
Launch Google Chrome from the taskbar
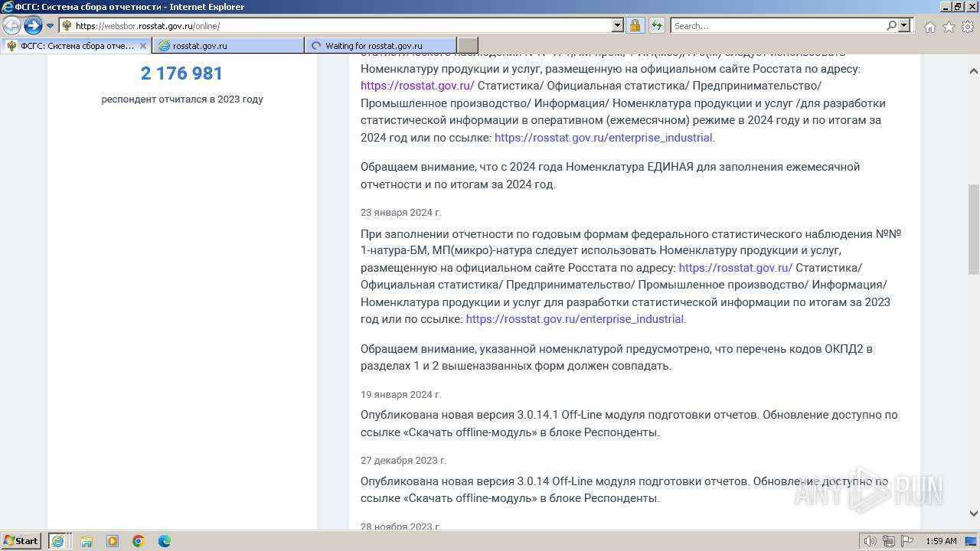[139, 541]
